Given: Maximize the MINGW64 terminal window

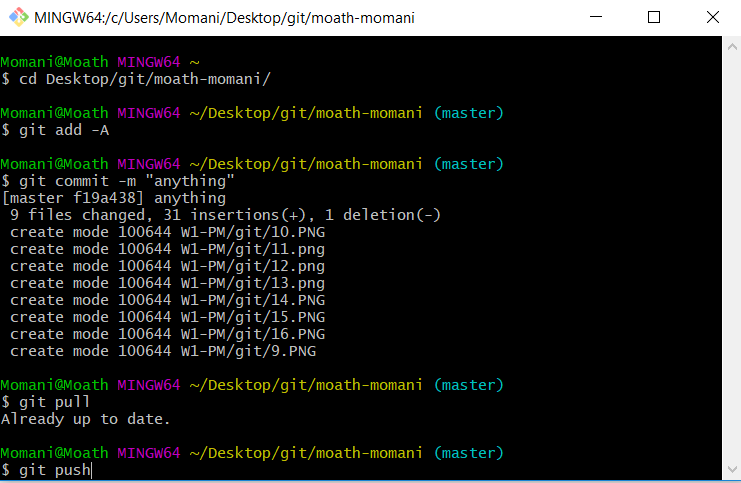Looking at the screenshot, I should tap(654, 17).
